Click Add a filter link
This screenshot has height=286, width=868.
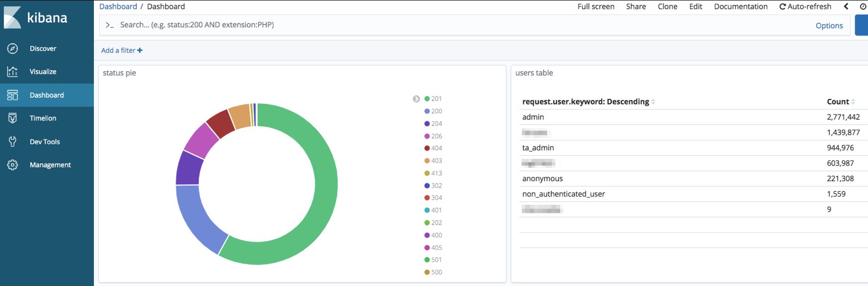click(122, 50)
